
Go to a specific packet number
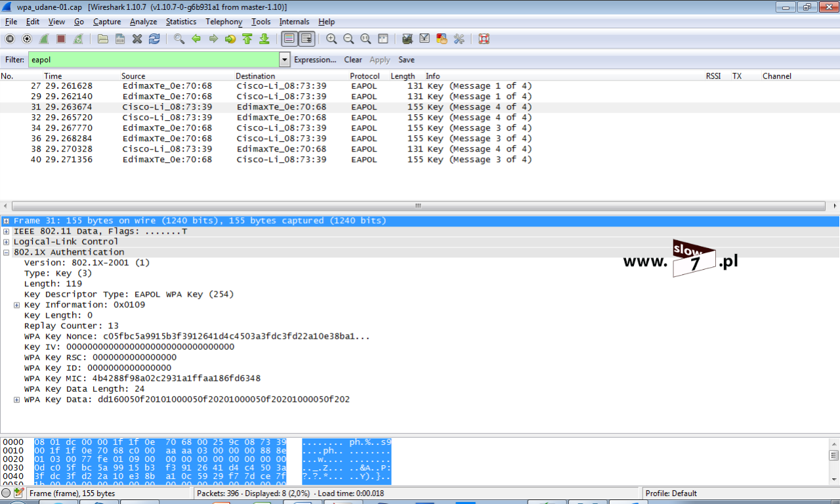click(x=230, y=39)
